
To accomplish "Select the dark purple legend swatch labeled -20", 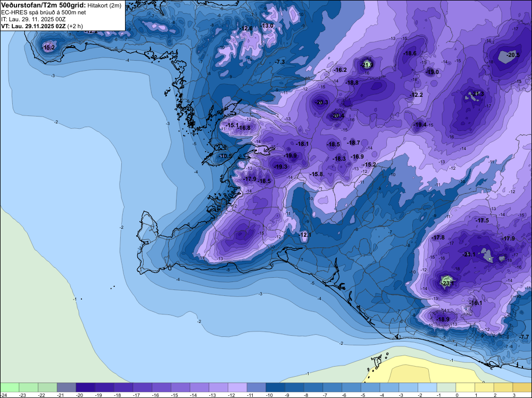I will (x=86, y=387).
